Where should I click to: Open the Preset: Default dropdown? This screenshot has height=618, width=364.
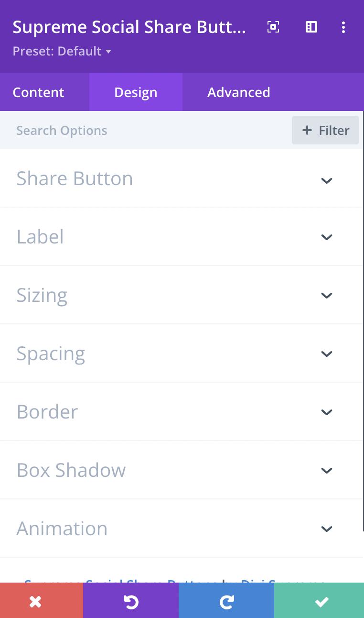point(62,51)
